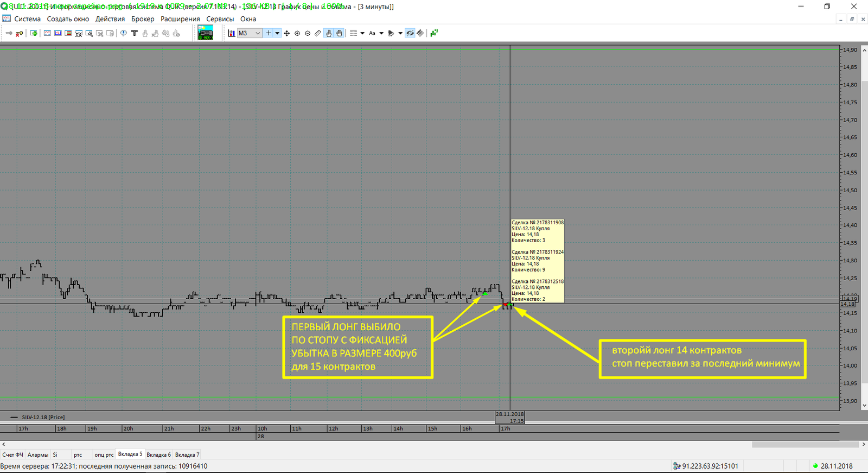The height and width of the screenshot is (473, 868).
Task: Switch to the Вкладка 6 tab
Action: click(x=158, y=455)
